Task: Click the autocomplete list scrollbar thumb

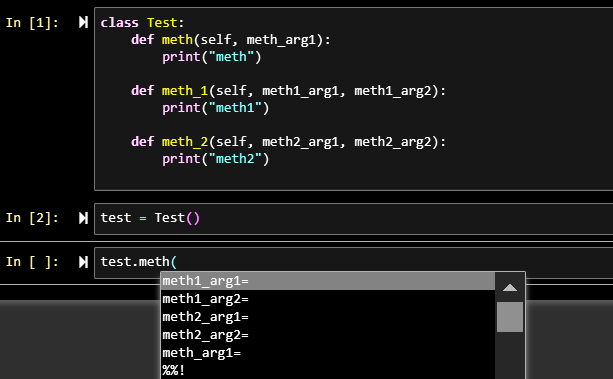Action: pos(510,317)
